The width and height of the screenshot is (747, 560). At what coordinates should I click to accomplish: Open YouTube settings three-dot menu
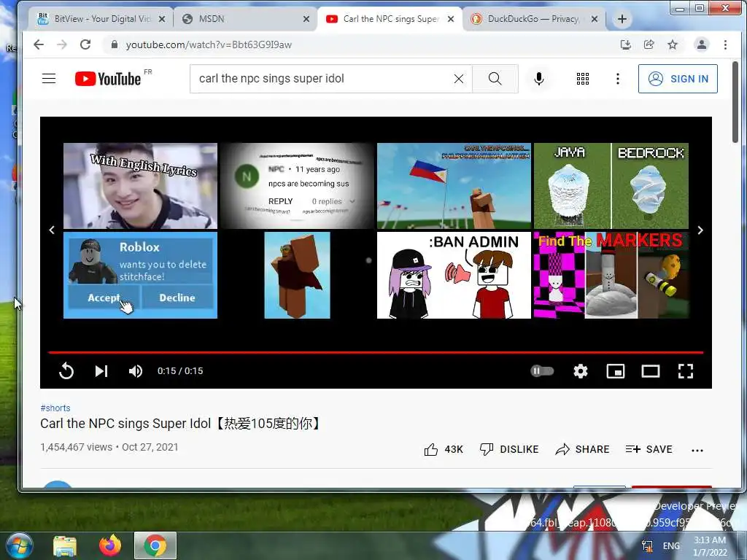point(617,79)
